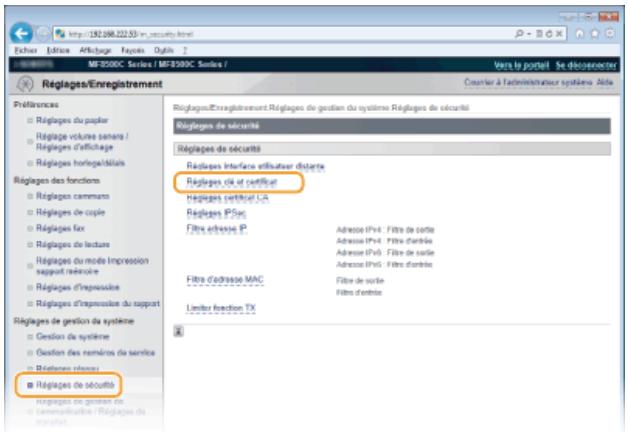The image size is (628, 432).
Task: Click Courrier à l'administrateur système link
Action: [528, 82]
